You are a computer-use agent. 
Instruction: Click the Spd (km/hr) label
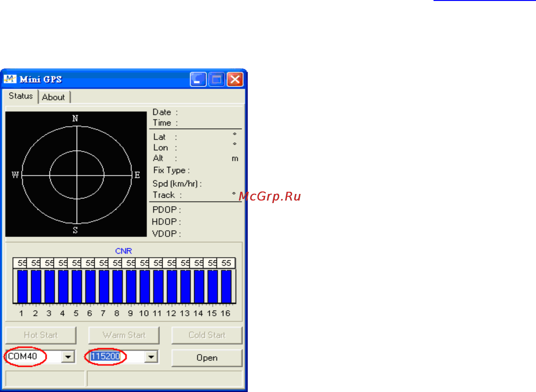tap(177, 184)
